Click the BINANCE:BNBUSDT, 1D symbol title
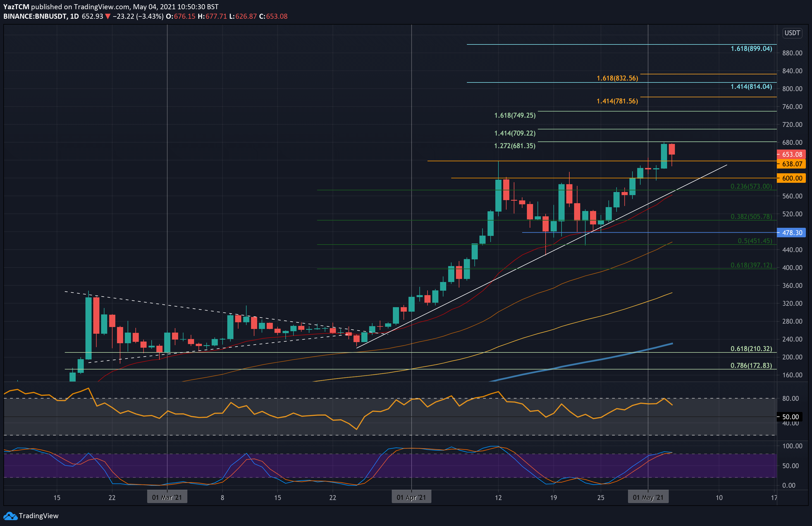This screenshot has width=812, height=526. pyautogui.click(x=41, y=16)
